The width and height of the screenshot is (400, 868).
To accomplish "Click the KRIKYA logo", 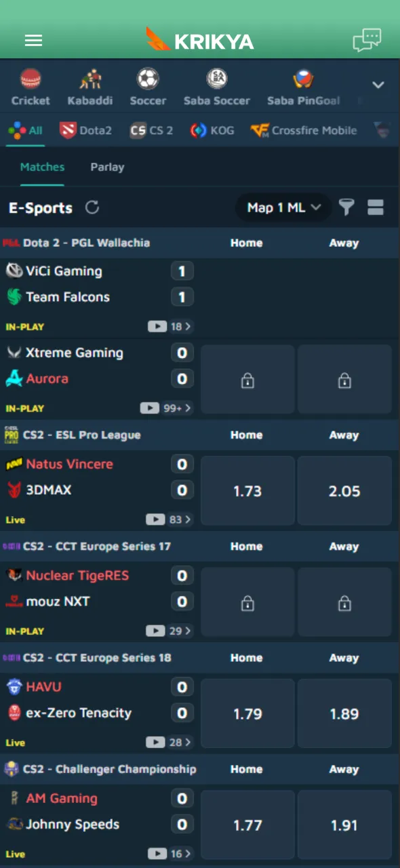I will click(200, 40).
